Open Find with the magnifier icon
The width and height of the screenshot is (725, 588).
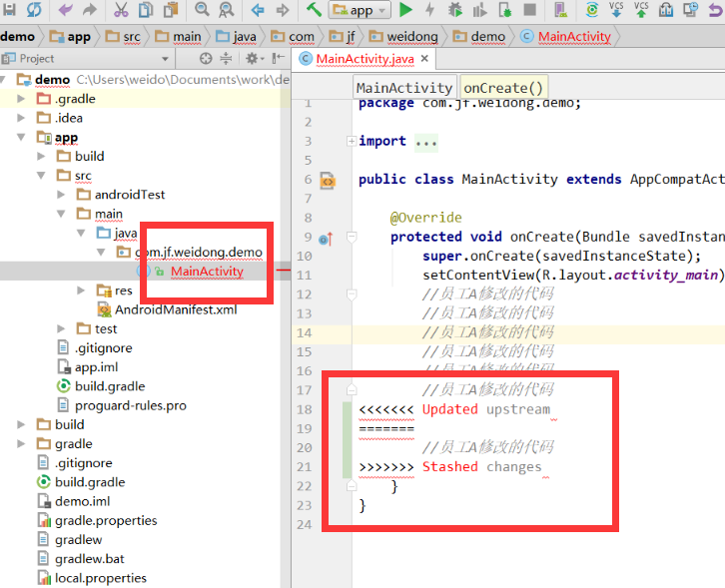[202, 9]
